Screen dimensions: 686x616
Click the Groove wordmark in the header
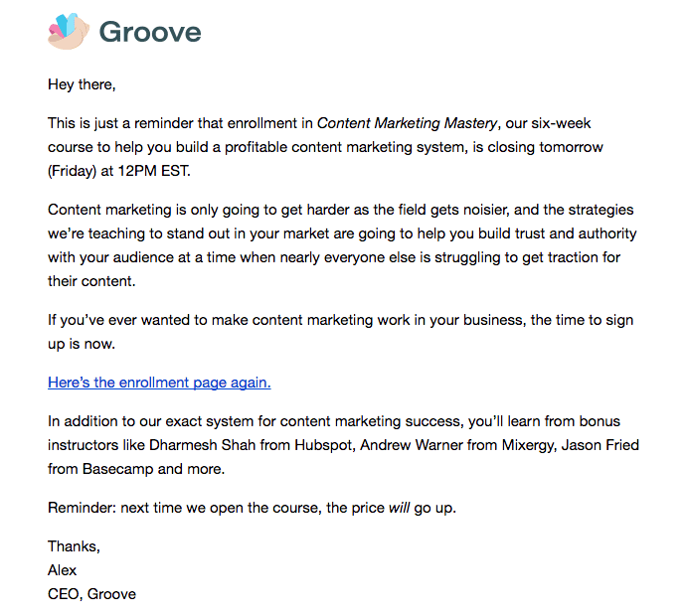coord(150,32)
